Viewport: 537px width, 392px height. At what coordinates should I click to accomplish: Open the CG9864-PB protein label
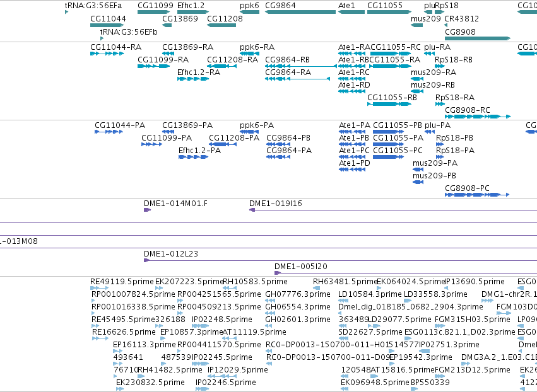coord(288,138)
